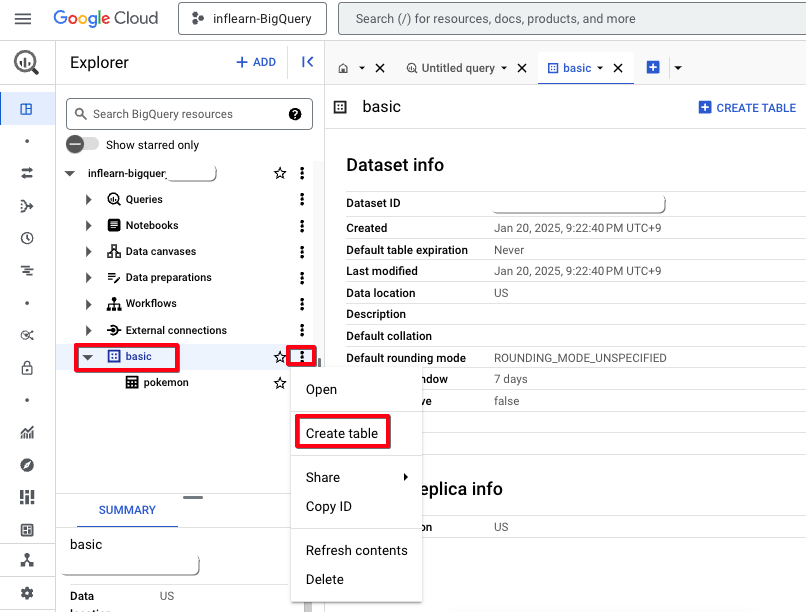Toggle Show starred only switch
The image size is (806, 612).
point(82,144)
